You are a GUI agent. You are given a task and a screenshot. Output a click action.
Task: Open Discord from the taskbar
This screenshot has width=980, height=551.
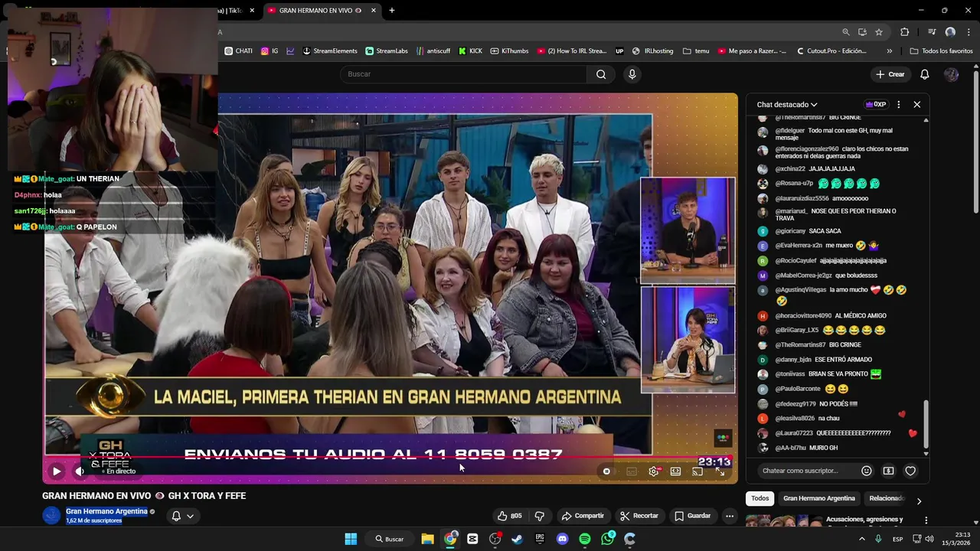(x=563, y=539)
